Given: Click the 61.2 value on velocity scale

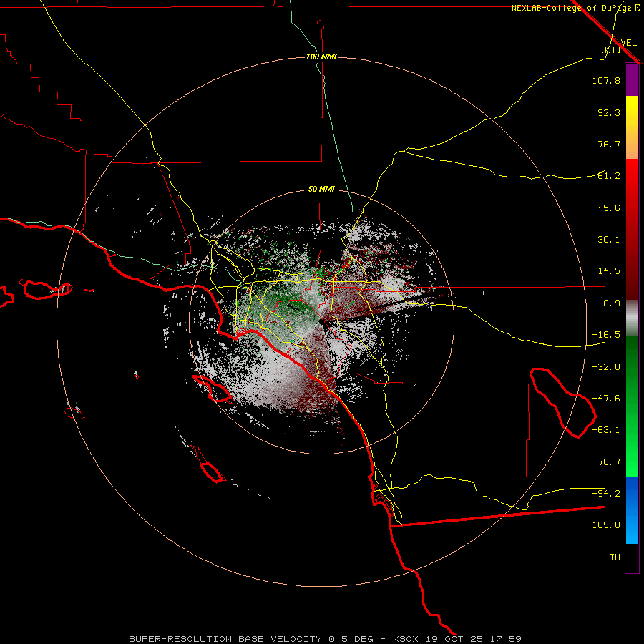Looking at the screenshot, I should point(609,176).
